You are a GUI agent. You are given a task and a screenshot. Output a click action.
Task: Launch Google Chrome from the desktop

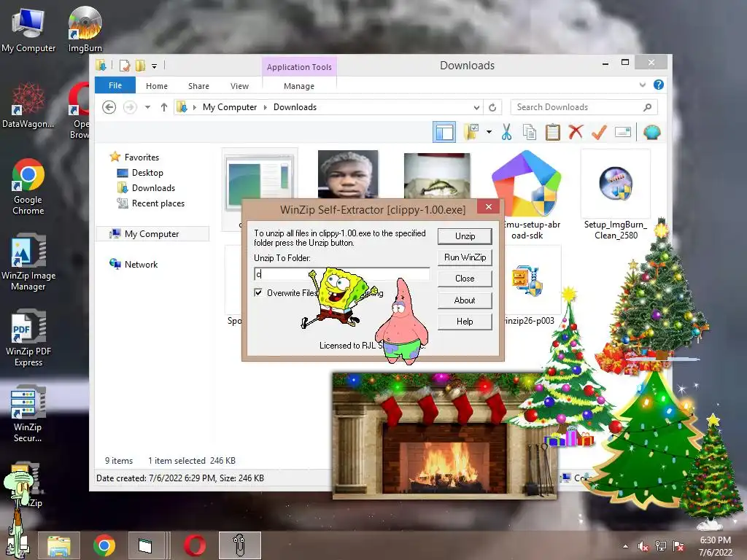click(28, 187)
